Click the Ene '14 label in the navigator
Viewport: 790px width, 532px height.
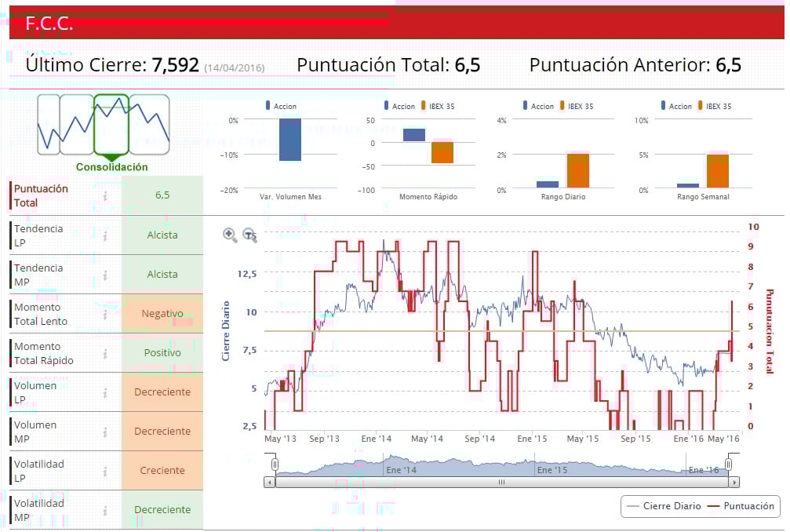coord(401,470)
